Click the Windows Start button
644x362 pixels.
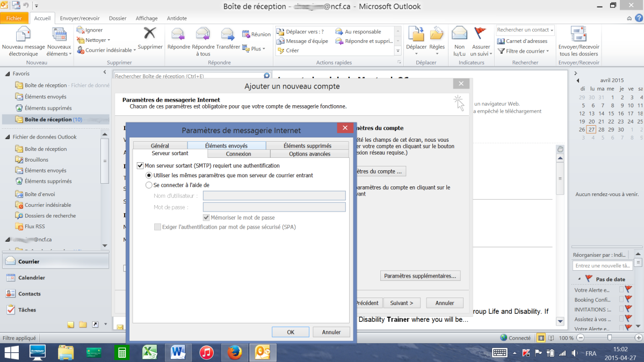[11, 352]
